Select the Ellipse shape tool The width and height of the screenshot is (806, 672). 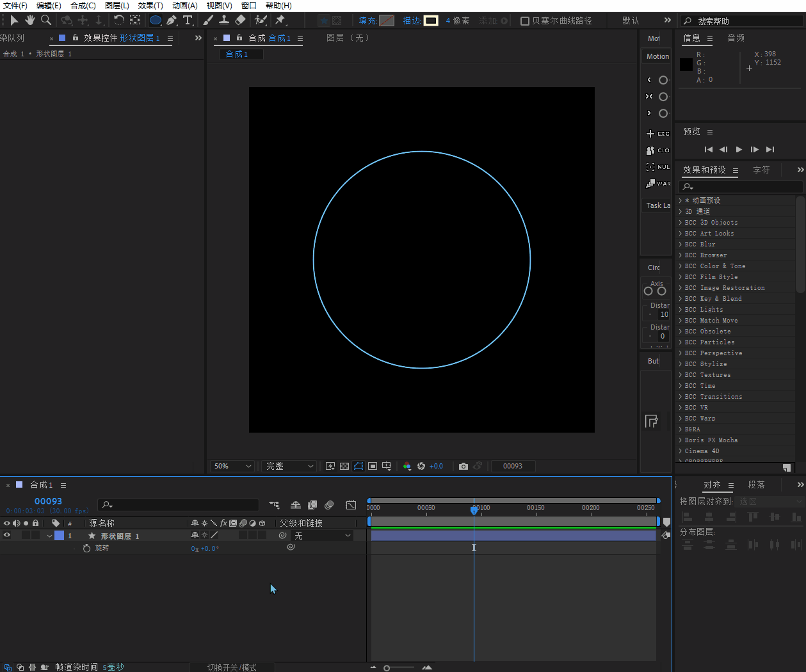[x=156, y=20]
